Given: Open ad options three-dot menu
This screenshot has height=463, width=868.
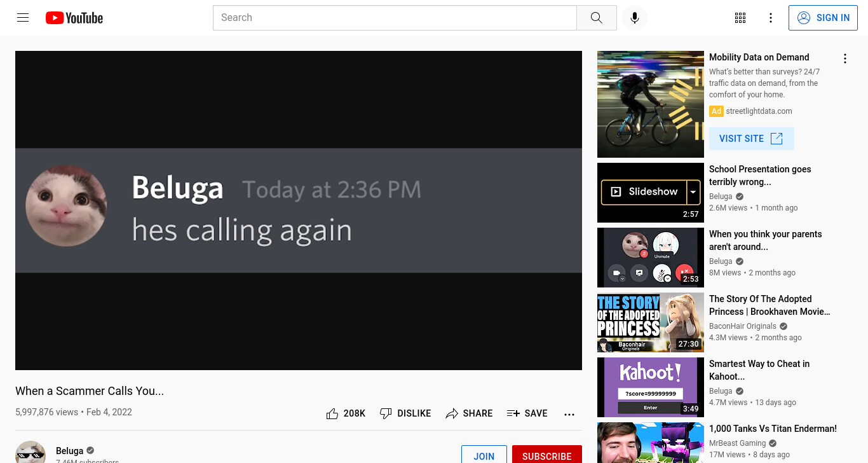Looking at the screenshot, I should (x=845, y=59).
